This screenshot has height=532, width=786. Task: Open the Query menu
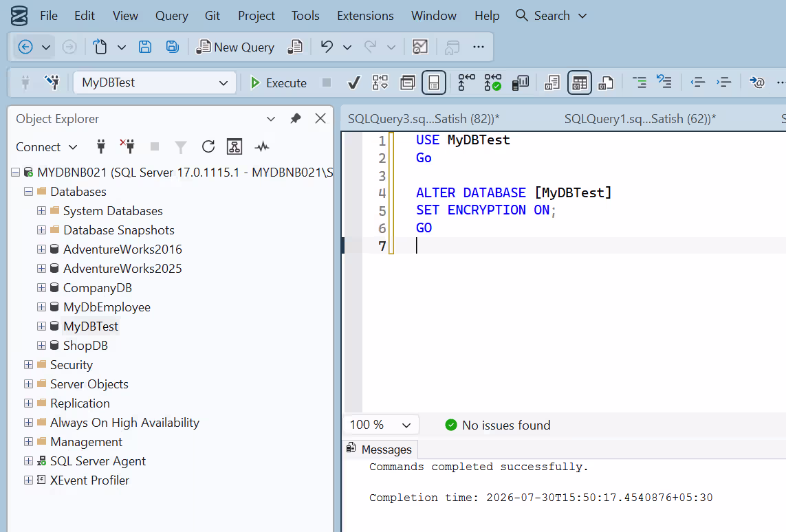tap(171, 16)
